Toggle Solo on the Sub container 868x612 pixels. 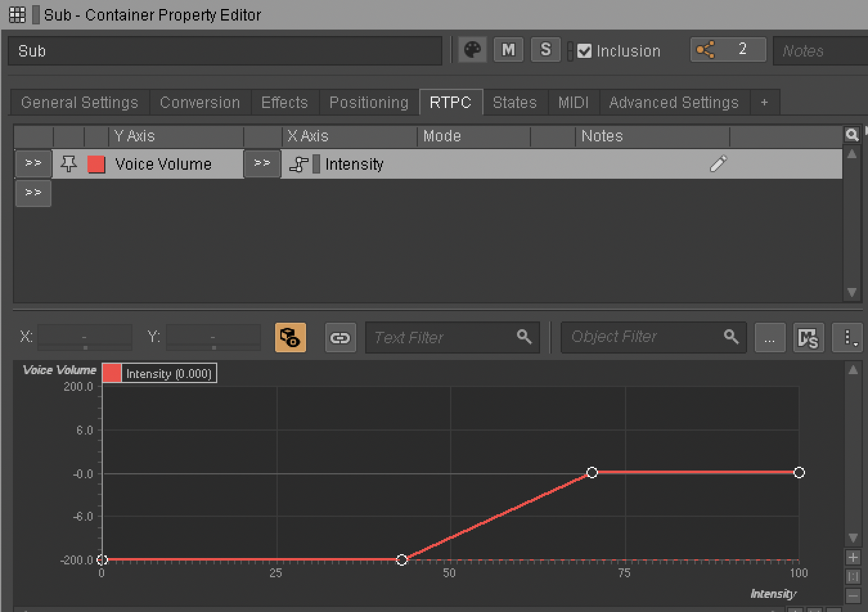point(545,50)
